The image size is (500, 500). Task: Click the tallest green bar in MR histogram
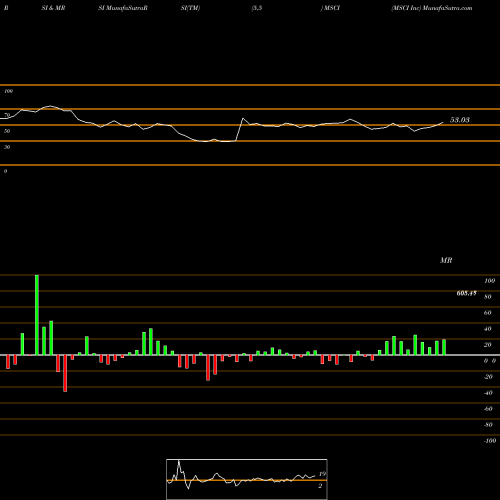(37, 315)
